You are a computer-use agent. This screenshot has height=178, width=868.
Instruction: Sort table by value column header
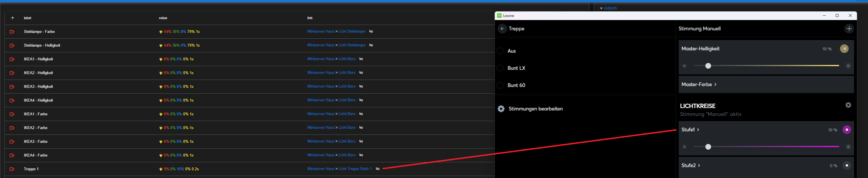[163, 18]
